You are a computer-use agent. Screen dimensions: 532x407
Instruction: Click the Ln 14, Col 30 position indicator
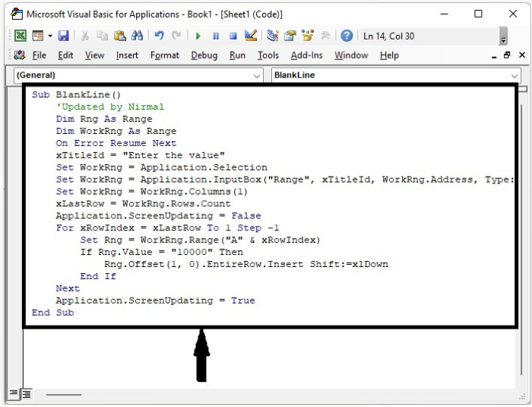(x=389, y=36)
